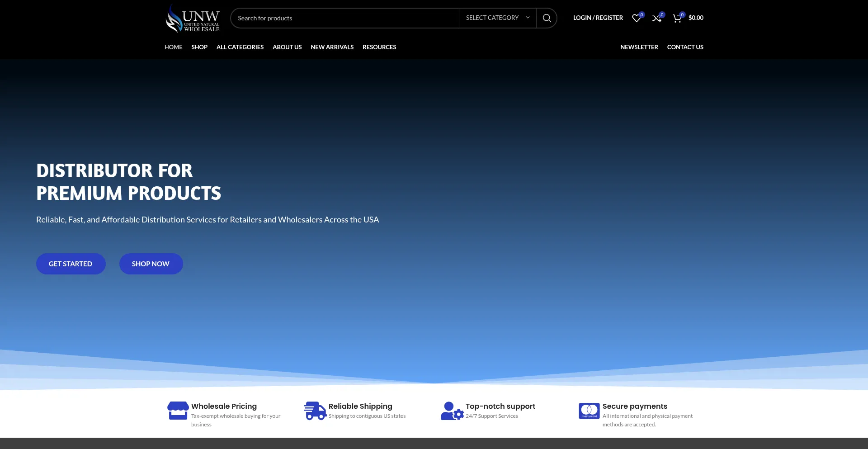Viewport: 868px width, 449px height.
Task: Click the magnifying glass search icon
Action: click(x=547, y=18)
